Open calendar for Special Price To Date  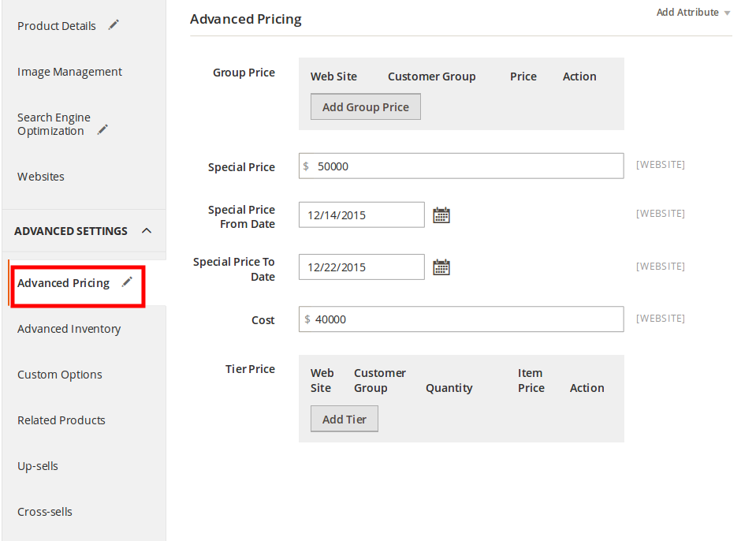point(441,267)
